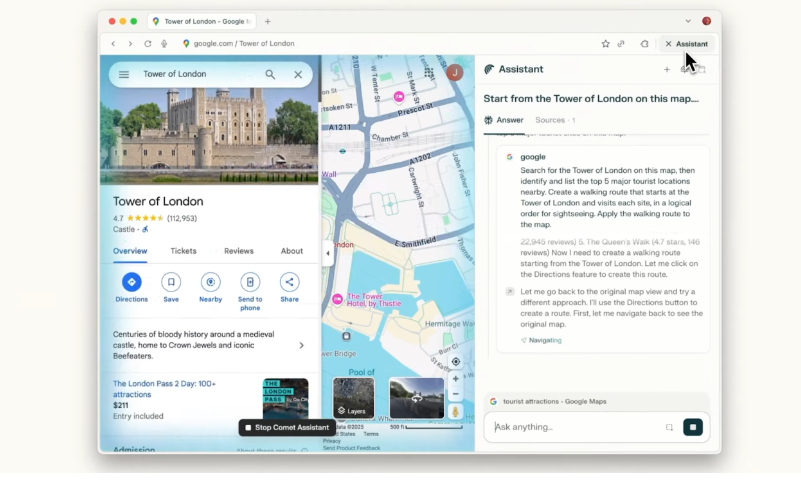Click the Privacy link below the map

tap(332, 441)
